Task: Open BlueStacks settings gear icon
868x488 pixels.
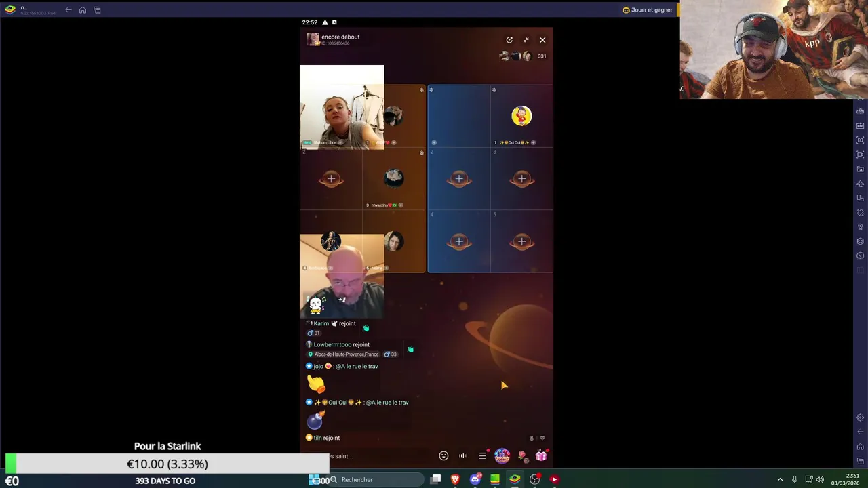Action: [861, 418]
